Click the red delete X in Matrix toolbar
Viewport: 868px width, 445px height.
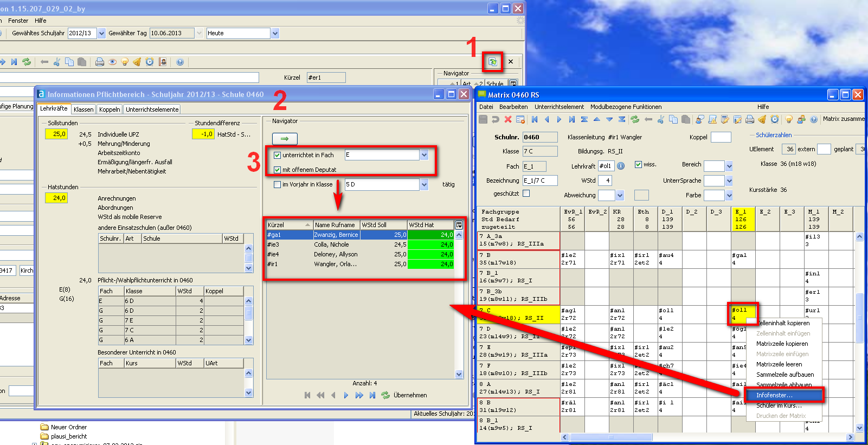(x=508, y=119)
